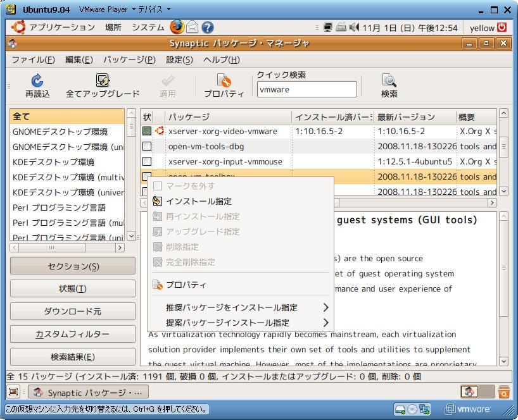Open the システム panel menu
The width and height of the screenshot is (518, 420).
[148, 27]
